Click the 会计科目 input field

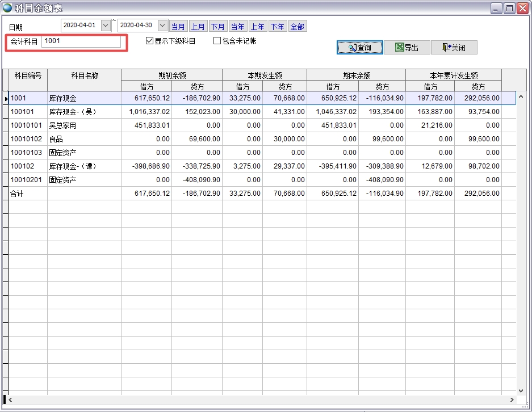coord(81,41)
